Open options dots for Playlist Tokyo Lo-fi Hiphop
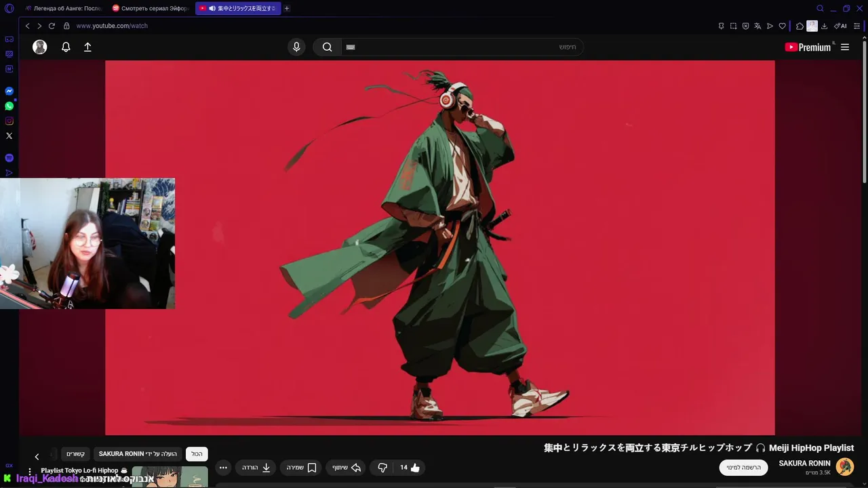This screenshot has height=488, width=868. pos(30,471)
